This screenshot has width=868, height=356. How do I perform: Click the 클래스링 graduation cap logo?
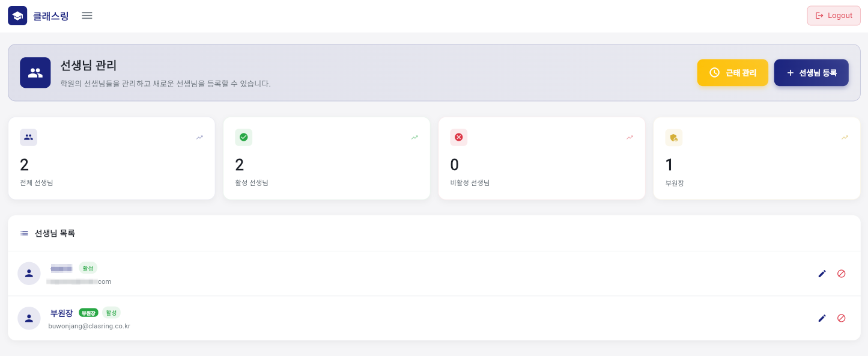coord(17,16)
